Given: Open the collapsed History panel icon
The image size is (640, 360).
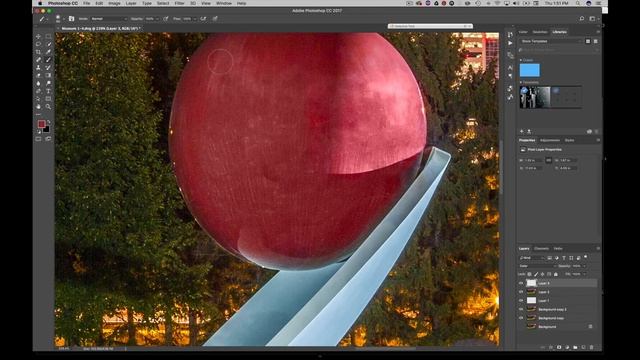Looking at the screenshot, I should coord(510,35).
